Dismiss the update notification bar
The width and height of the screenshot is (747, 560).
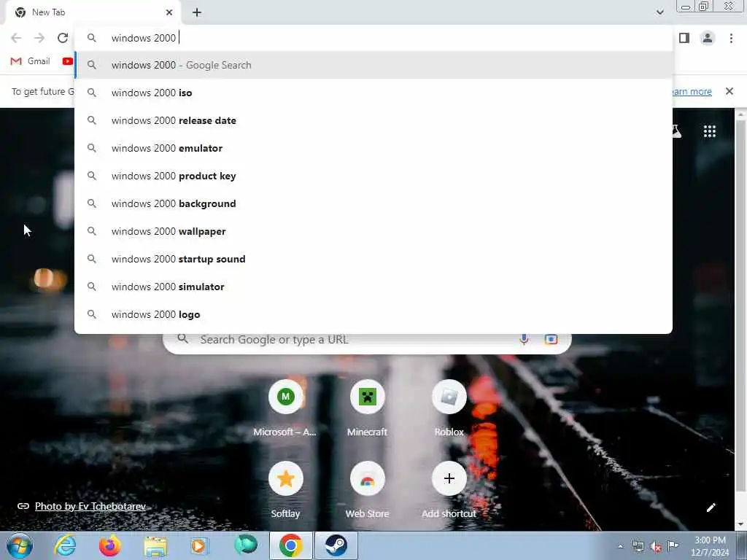pos(729,91)
